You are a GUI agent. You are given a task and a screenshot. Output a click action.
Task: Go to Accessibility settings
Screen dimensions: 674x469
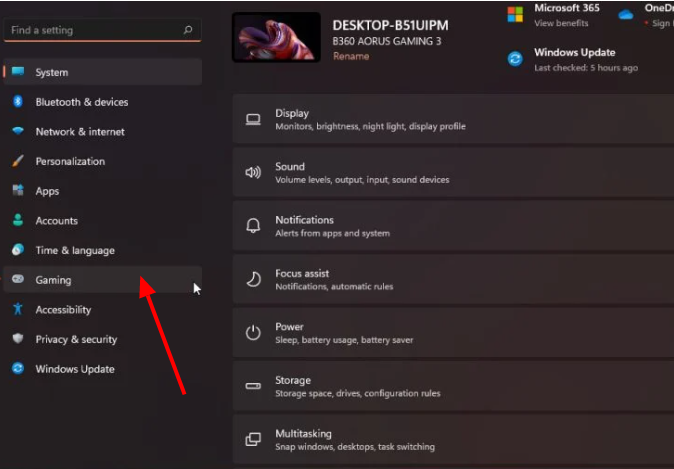(103, 310)
